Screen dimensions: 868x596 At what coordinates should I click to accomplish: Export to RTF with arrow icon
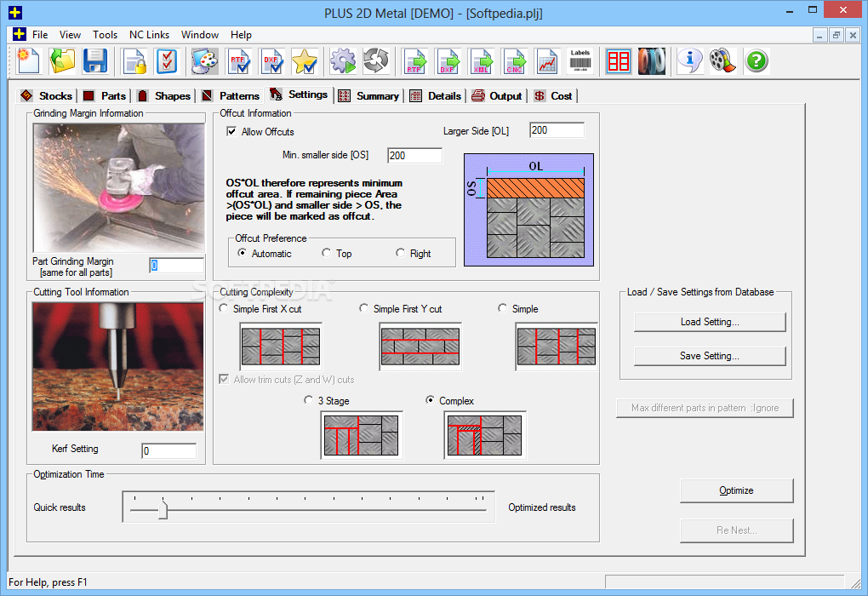pos(415,61)
